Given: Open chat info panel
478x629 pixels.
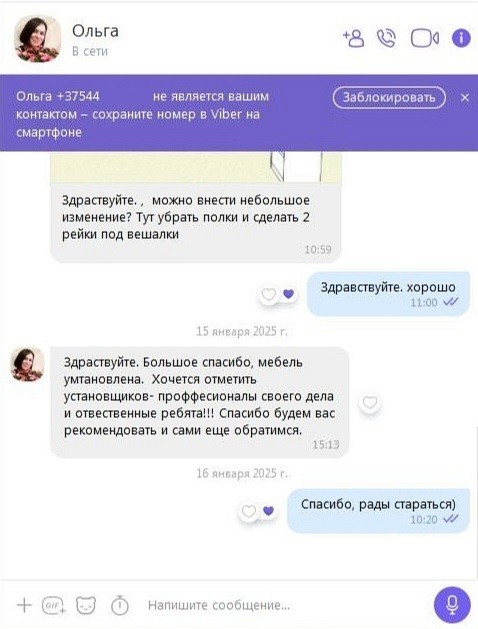Looking at the screenshot, I should (x=461, y=39).
